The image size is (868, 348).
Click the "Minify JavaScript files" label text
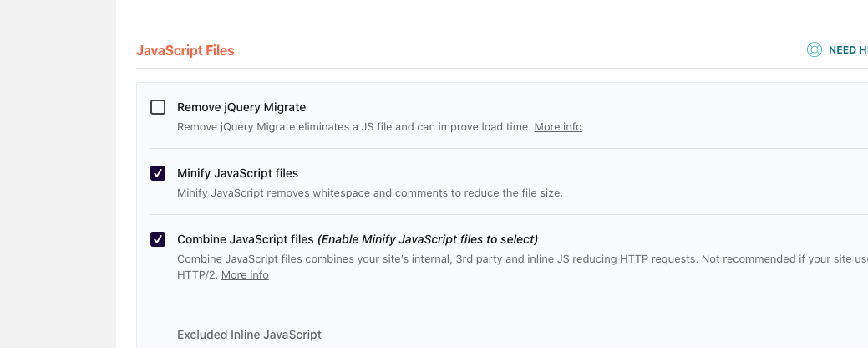(x=237, y=173)
